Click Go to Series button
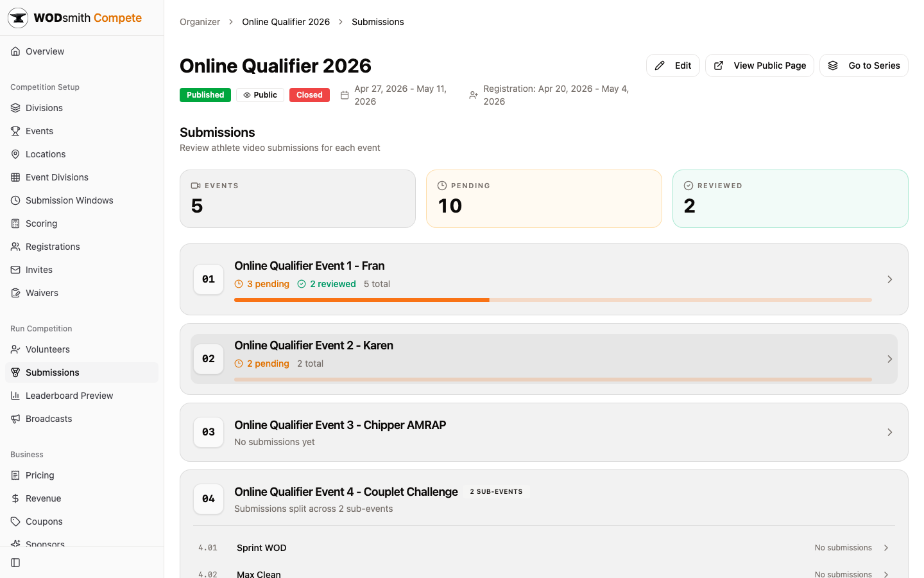Screen dimensions: 924x578 pos(864,66)
